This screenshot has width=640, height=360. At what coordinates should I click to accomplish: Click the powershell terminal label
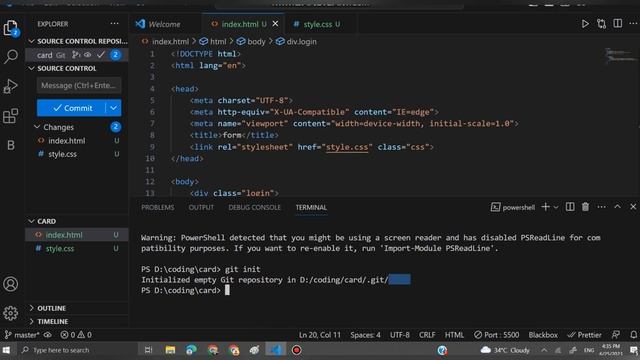(x=513, y=207)
